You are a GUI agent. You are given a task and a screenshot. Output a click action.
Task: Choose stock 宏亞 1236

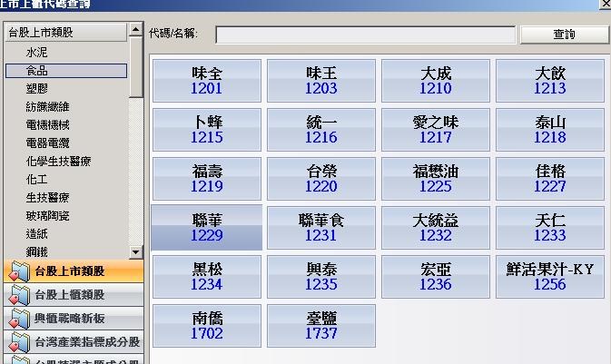coord(436,277)
